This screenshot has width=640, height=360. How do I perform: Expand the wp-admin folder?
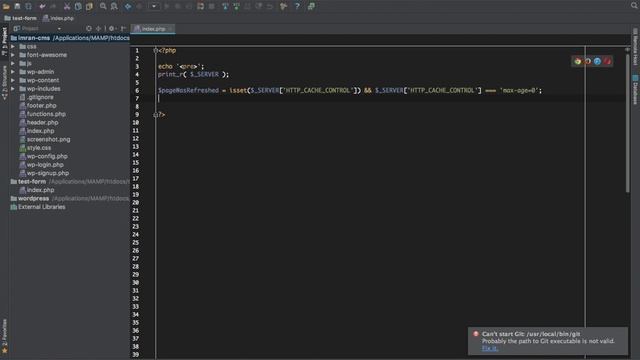pyautogui.click(x=13, y=72)
